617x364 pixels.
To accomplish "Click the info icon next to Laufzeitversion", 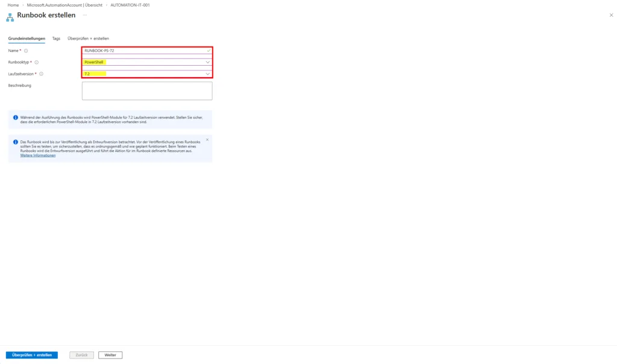I will (41, 74).
